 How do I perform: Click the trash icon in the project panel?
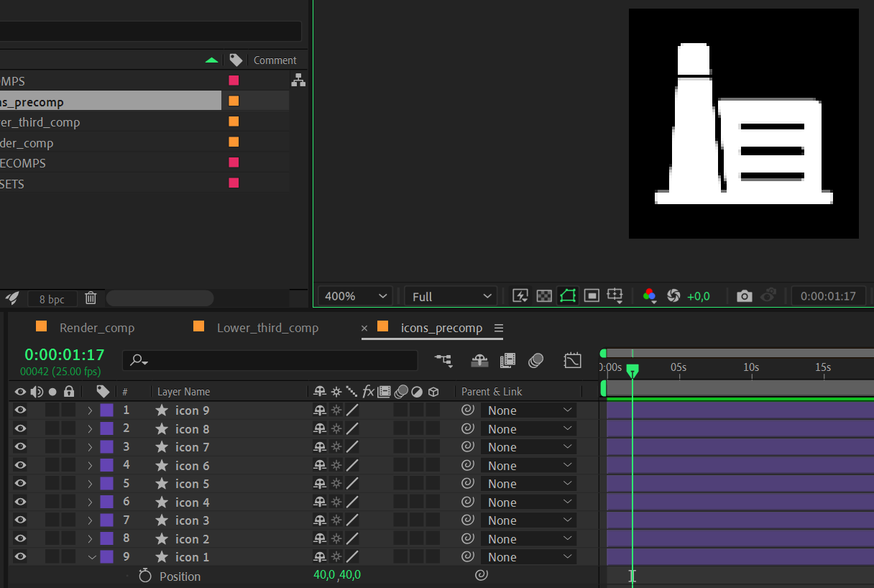pos(91,298)
